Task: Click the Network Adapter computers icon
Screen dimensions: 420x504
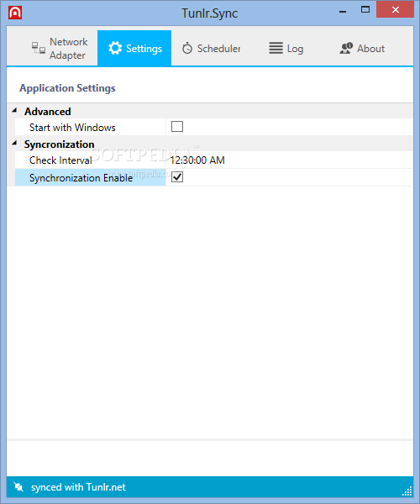Action: coord(39,48)
